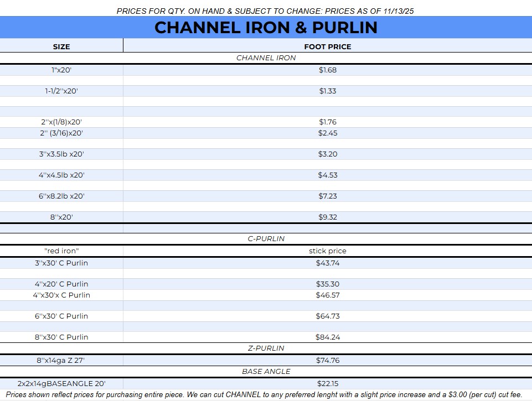Screen dimensions: 532x401
Task: Click the "red iron" label cell
Action: point(61,251)
